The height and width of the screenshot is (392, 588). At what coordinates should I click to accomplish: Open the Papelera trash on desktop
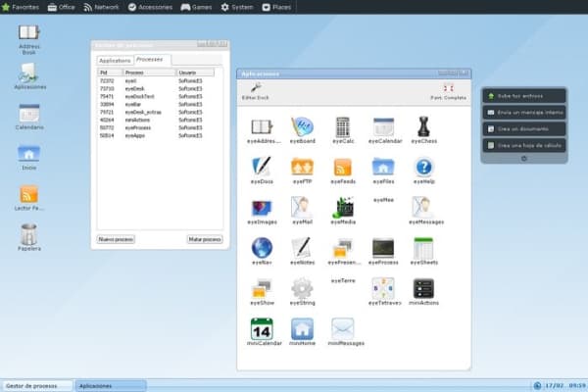click(x=29, y=235)
